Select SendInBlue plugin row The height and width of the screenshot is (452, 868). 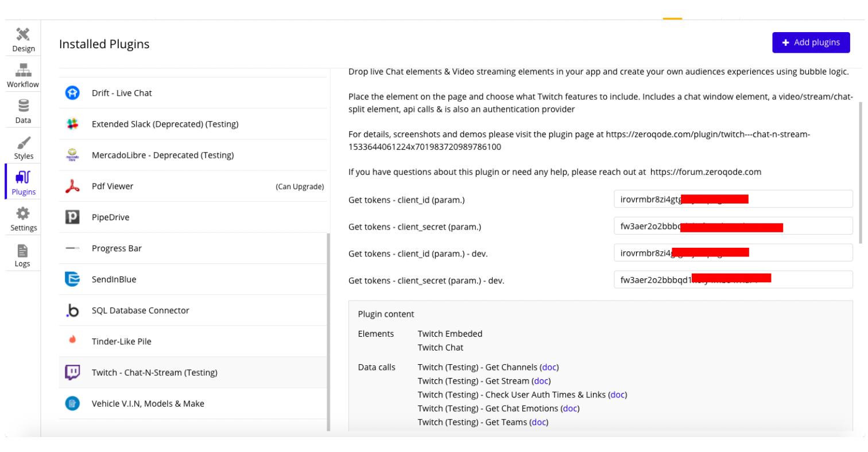(x=193, y=279)
